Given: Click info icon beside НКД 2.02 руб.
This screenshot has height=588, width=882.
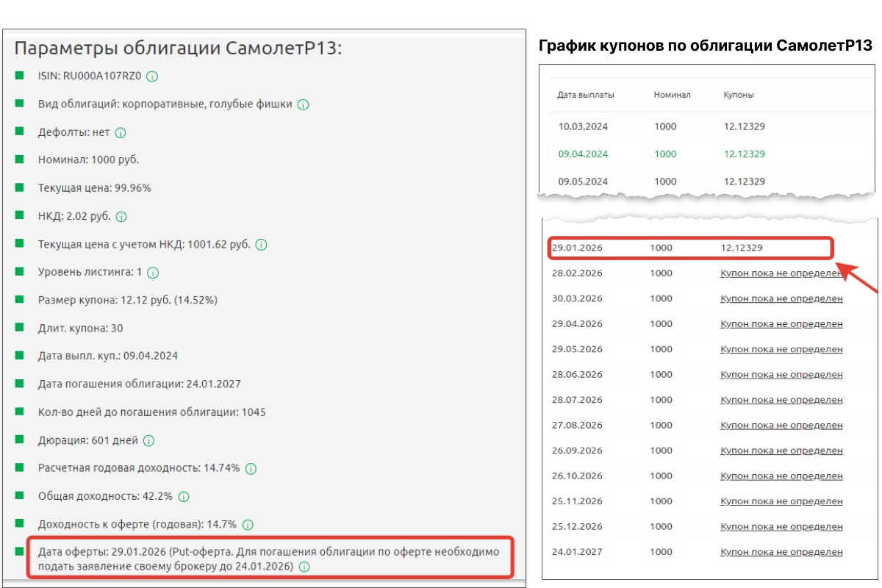Looking at the screenshot, I should pos(121,217).
